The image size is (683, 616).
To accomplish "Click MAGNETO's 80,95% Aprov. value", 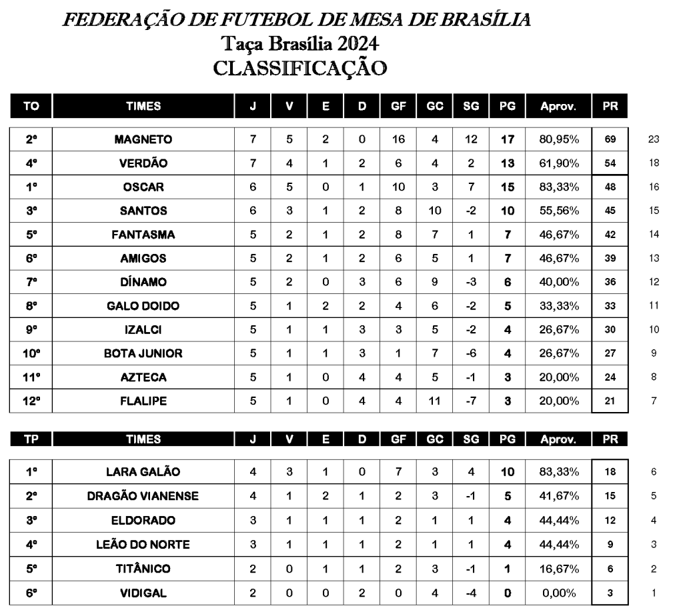I will coord(559,139).
